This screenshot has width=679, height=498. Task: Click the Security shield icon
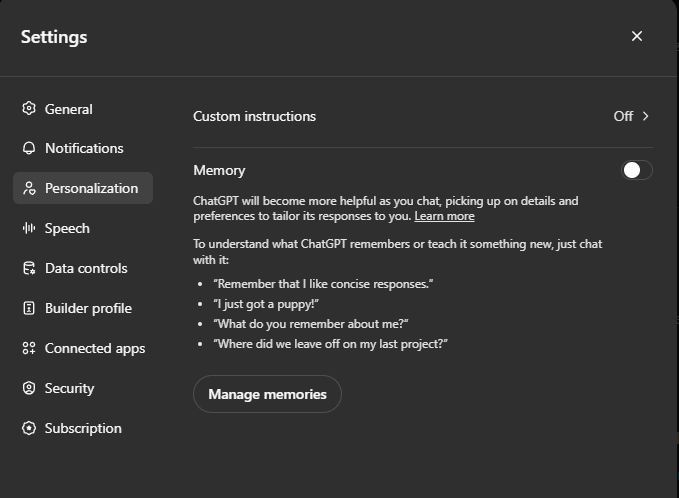(x=29, y=388)
